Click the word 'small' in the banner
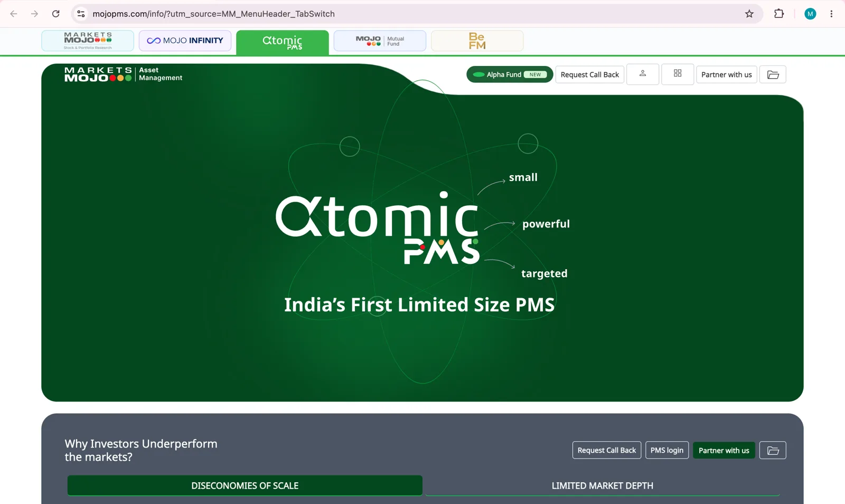Image resolution: width=845 pixels, height=504 pixels. pyautogui.click(x=523, y=177)
